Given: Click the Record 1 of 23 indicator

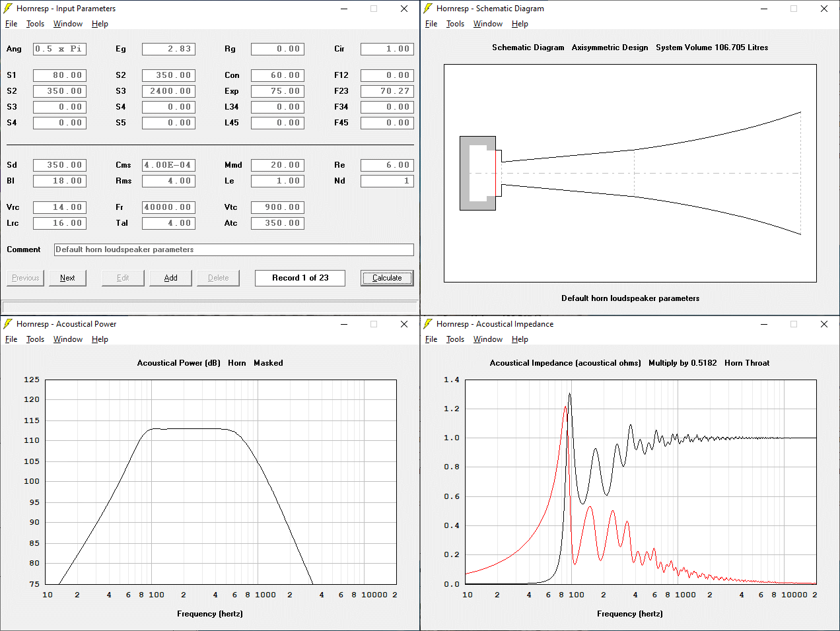Looking at the screenshot, I should [x=300, y=278].
